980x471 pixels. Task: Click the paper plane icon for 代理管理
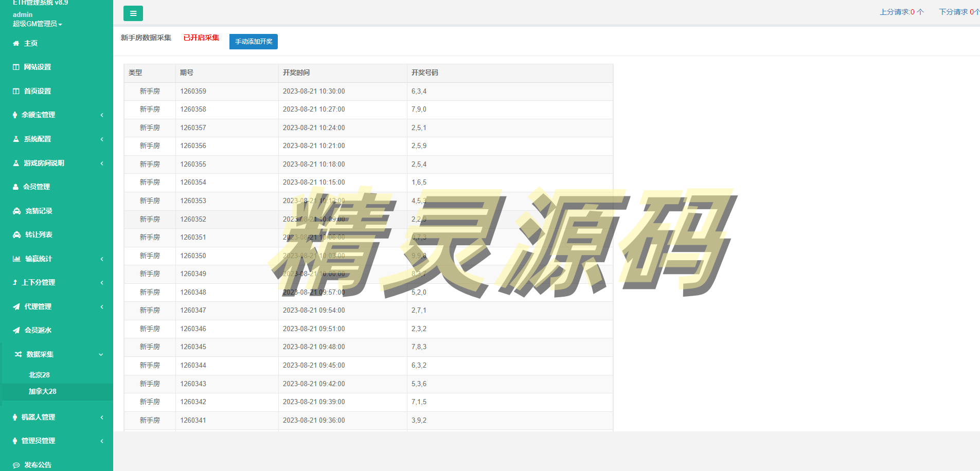point(16,307)
